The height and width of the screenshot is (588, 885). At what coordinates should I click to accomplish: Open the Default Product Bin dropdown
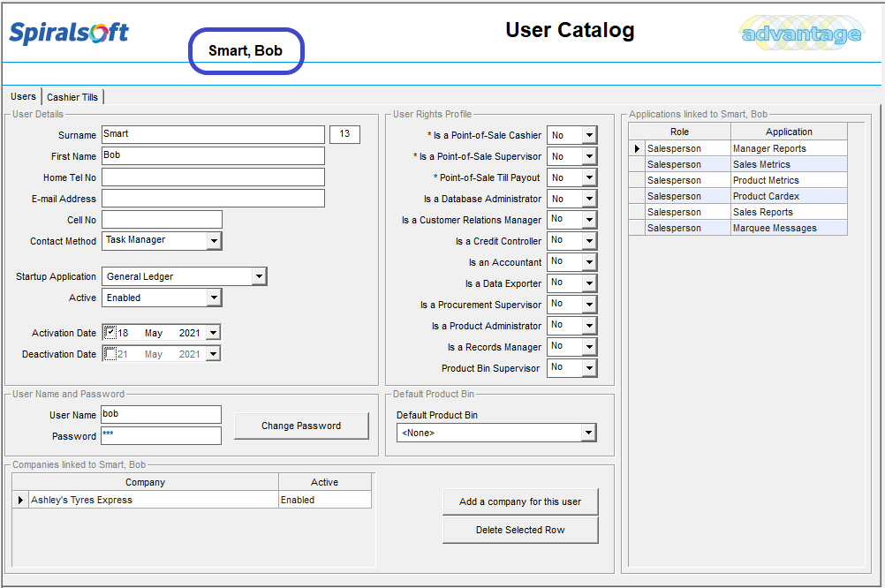click(x=589, y=433)
